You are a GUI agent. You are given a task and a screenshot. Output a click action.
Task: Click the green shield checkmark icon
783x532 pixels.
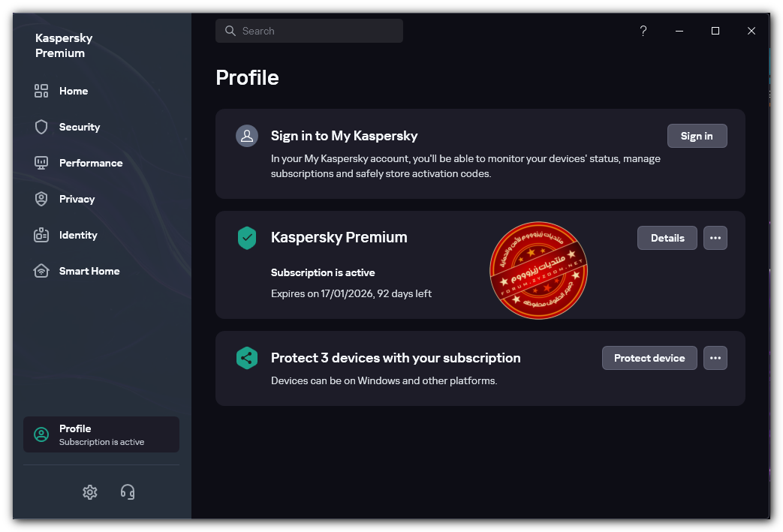[x=247, y=238]
